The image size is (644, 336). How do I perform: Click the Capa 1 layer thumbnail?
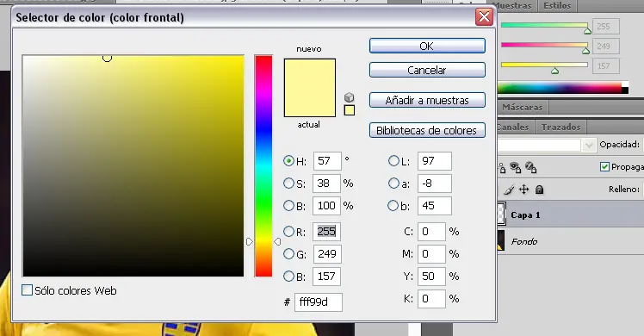[x=501, y=215]
